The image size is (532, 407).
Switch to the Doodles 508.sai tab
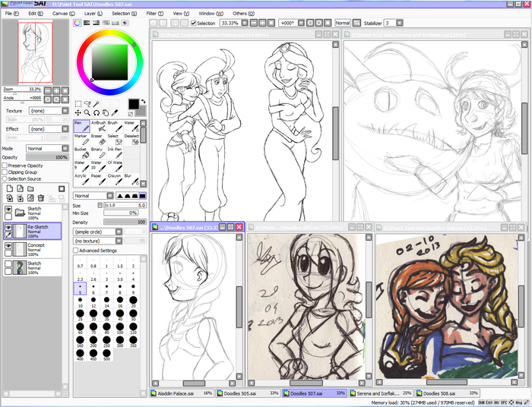(448, 393)
